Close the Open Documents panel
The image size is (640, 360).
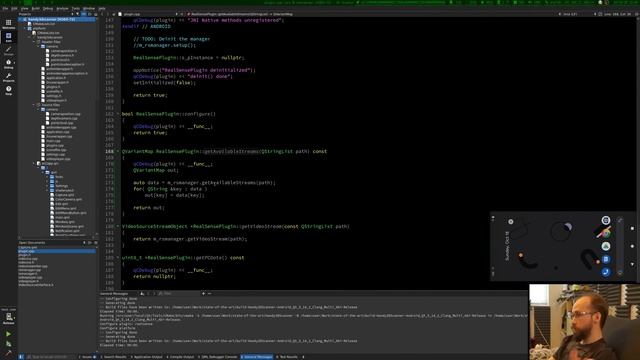pyautogui.click(x=96, y=243)
